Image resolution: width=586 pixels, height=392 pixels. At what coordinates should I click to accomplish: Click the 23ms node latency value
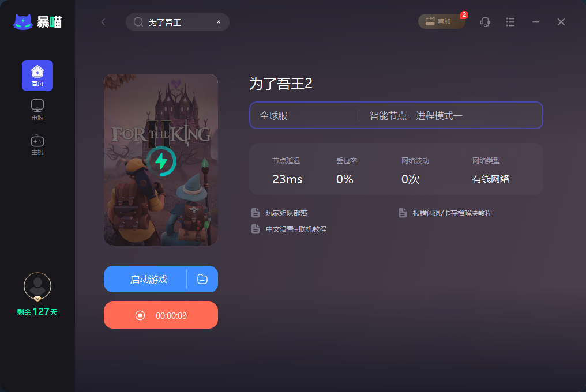[287, 179]
